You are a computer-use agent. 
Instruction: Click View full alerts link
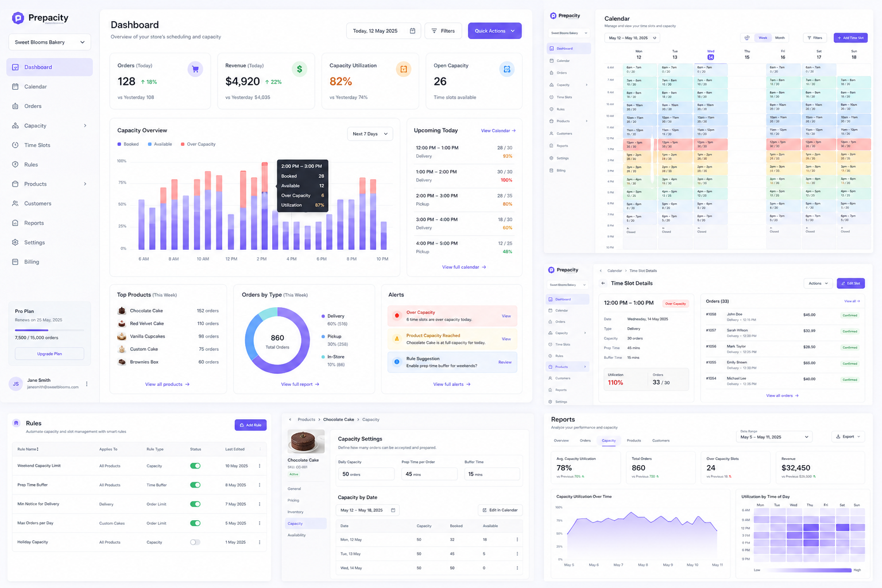[452, 384]
